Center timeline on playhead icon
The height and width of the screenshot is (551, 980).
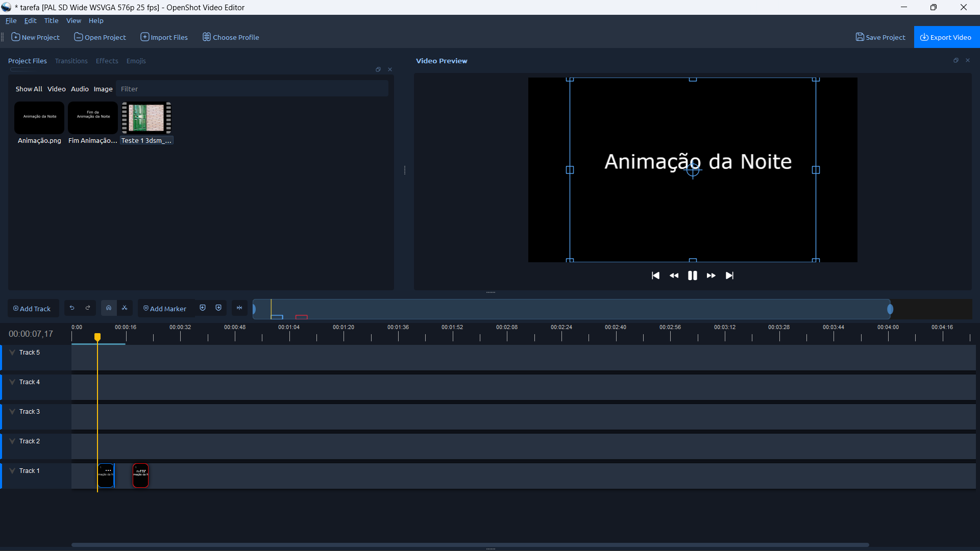click(x=239, y=308)
